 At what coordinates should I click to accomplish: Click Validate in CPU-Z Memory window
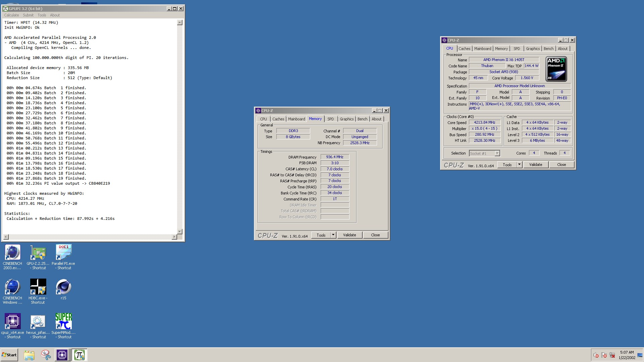pos(350,235)
